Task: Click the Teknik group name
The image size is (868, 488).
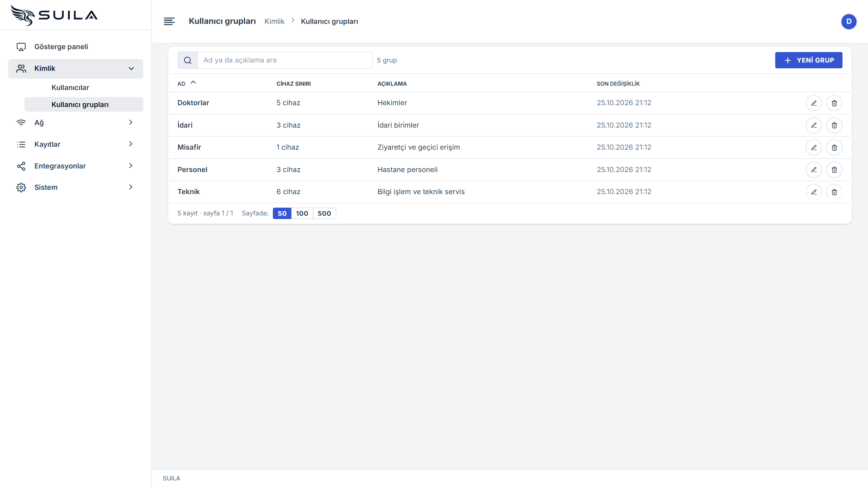Action: (x=188, y=192)
